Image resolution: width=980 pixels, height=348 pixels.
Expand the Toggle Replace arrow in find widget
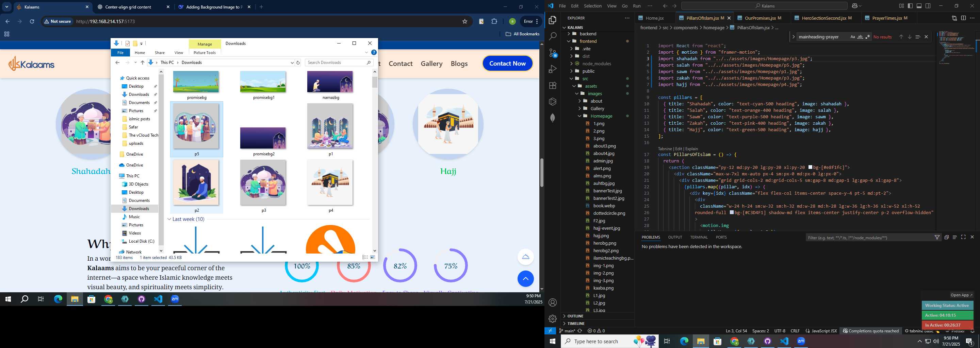coord(793,37)
